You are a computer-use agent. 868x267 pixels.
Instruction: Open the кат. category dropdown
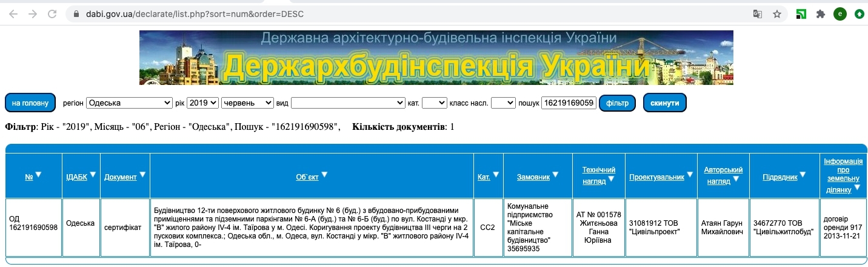(x=434, y=103)
